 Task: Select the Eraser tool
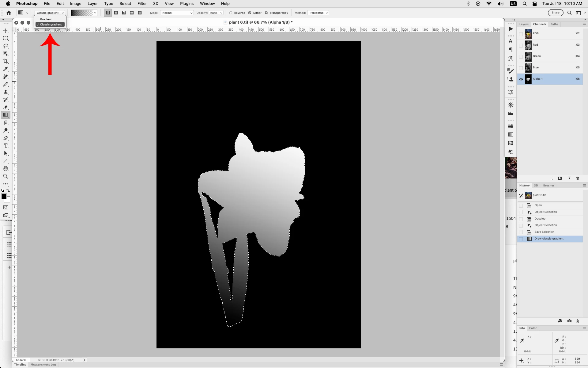tap(6, 107)
